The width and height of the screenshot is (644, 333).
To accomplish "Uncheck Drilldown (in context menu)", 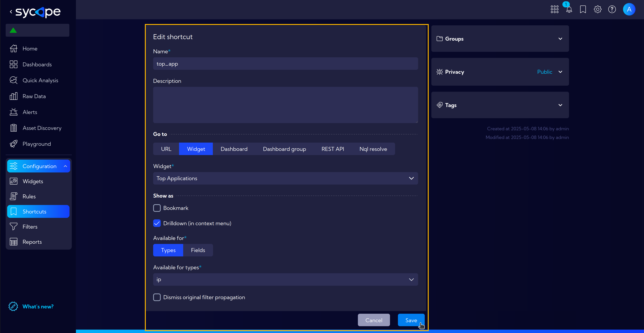I will point(157,223).
